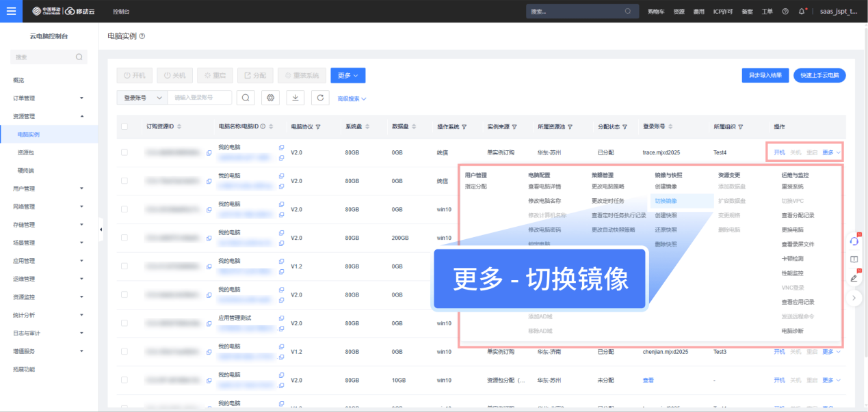This screenshot has width=868, height=412.
Task: Choose 查看电脑详情 from the 更多 menu
Action: coord(544,187)
